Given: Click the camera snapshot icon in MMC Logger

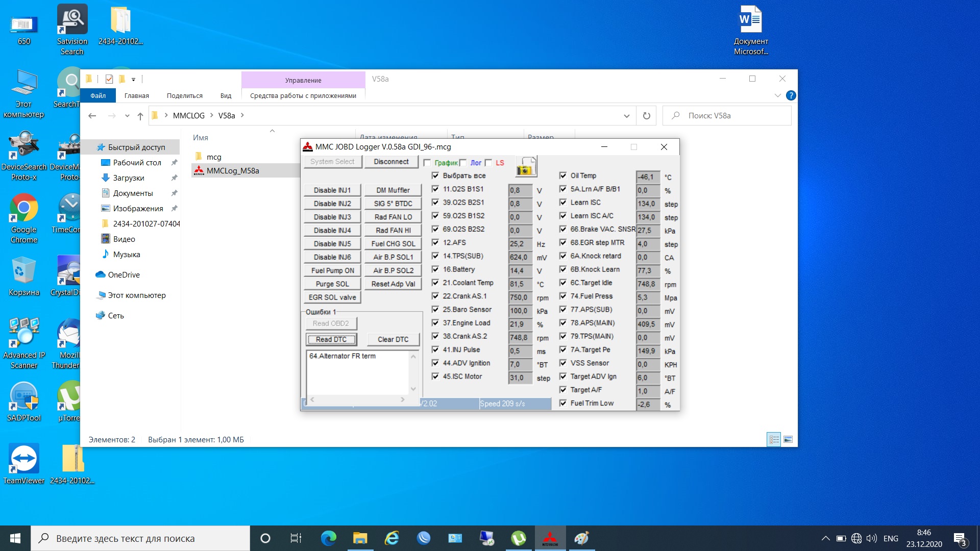Looking at the screenshot, I should tap(526, 167).
